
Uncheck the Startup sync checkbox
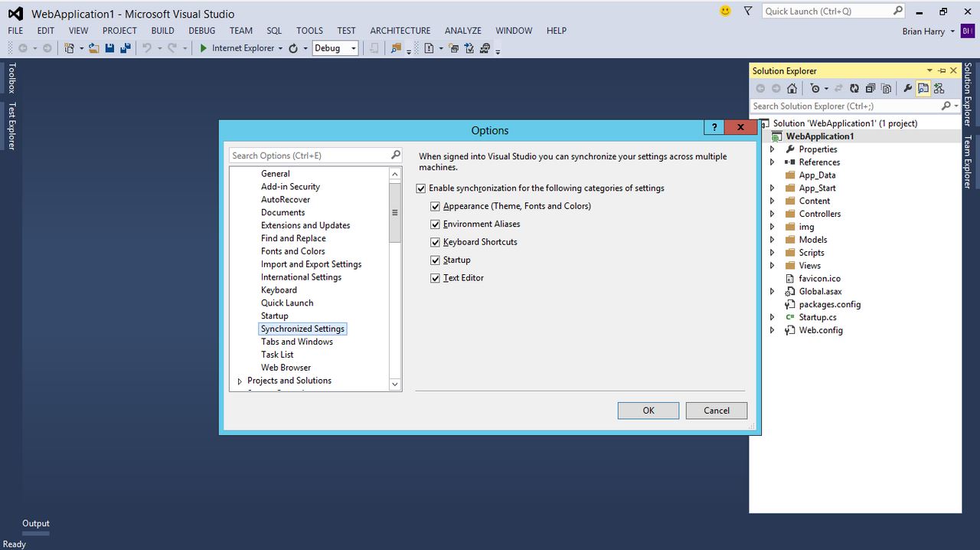pyautogui.click(x=436, y=260)
